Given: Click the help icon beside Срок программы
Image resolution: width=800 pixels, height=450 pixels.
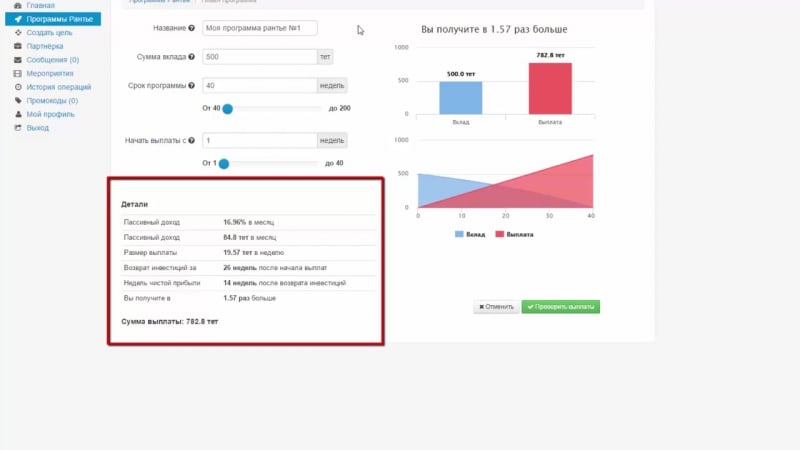Looking at the screenshot, I should tap(191, 86).
